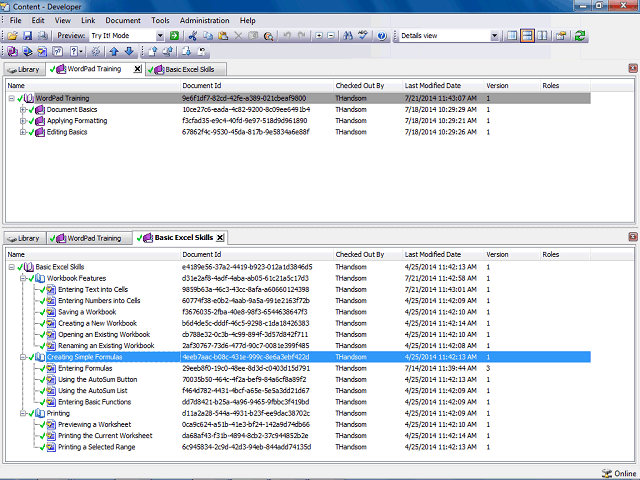640x480 pixels.
Task: Click the Find binoculars icon
Action: click(348, 36)
